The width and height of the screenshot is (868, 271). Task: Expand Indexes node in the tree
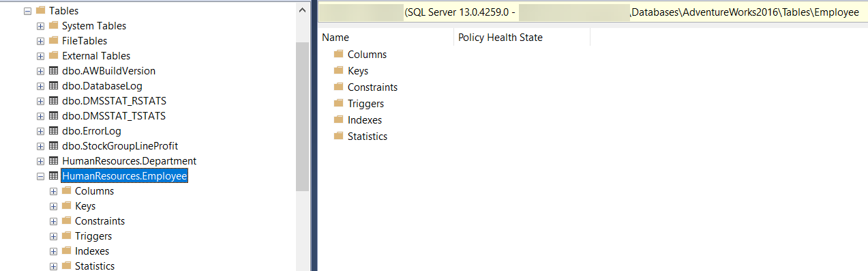click(53, 251)
